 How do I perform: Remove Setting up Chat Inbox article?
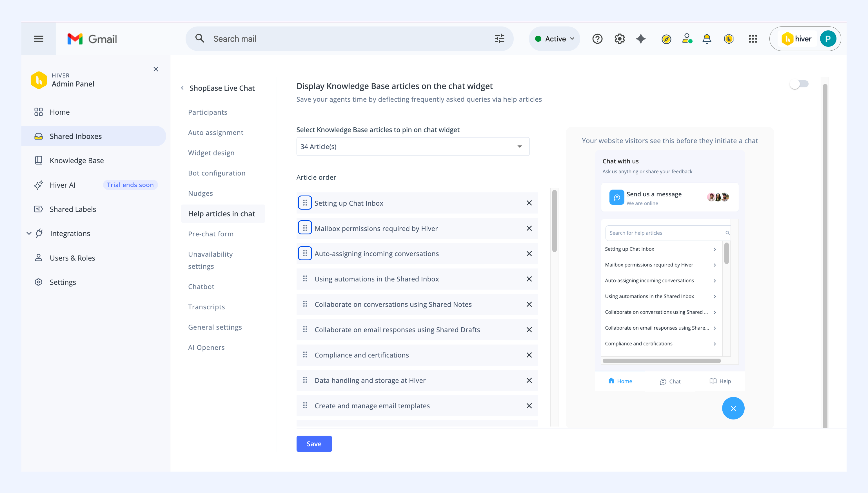pyautogui.click(x=529, y=203)
